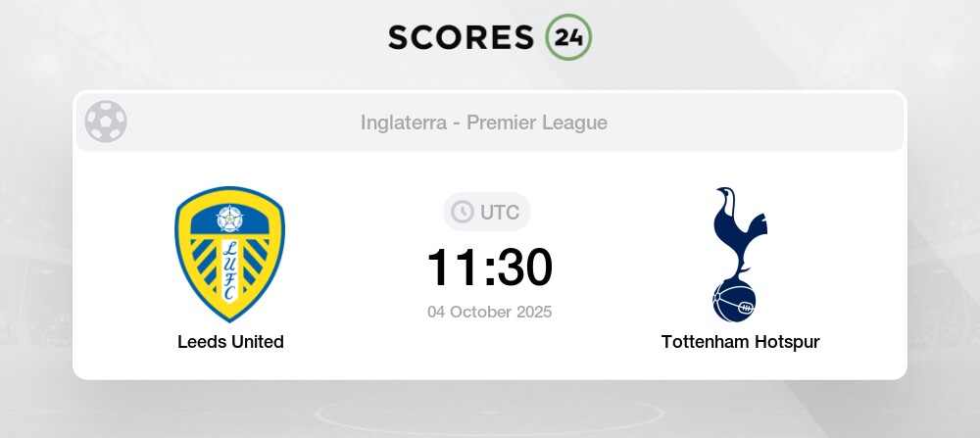Screen dimensions: 980x438
Task: Click the football beneath the Tottenham cockerel
Action: click(x=735, y=301)
